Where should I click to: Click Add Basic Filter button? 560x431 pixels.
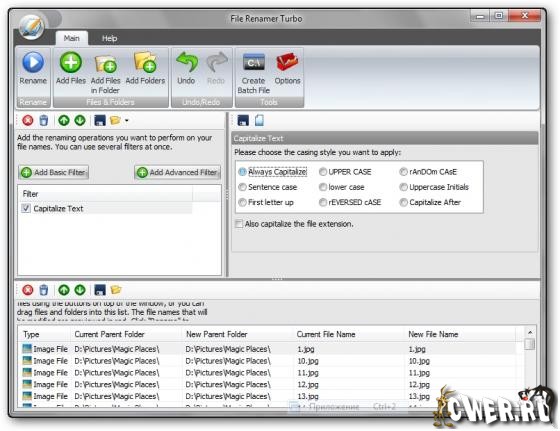coord(54,172)
